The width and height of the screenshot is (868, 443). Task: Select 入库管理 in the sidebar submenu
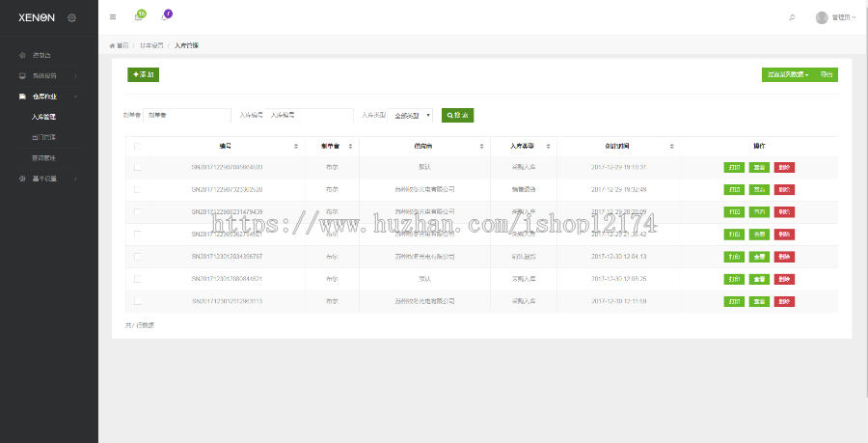43,117
